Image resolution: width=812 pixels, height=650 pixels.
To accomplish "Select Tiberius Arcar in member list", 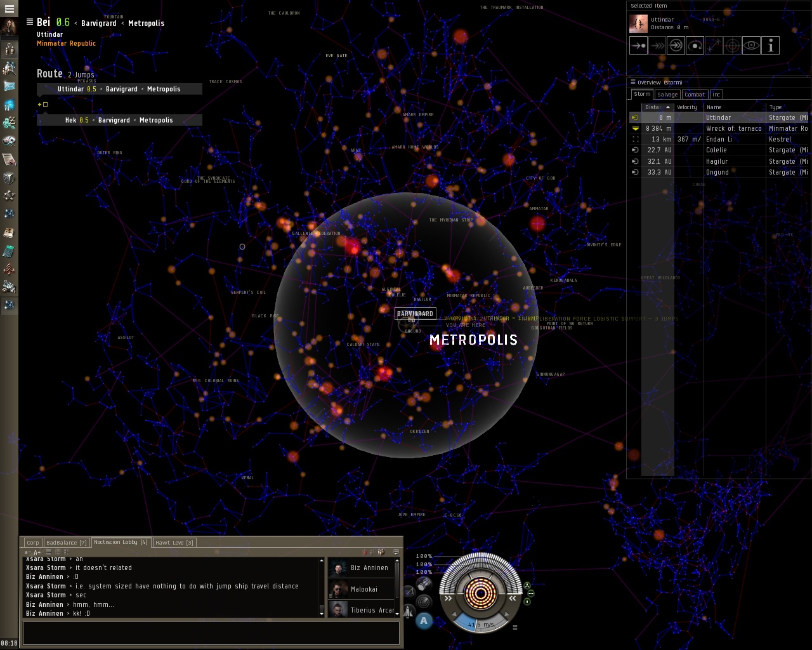I will coord(360,610).
